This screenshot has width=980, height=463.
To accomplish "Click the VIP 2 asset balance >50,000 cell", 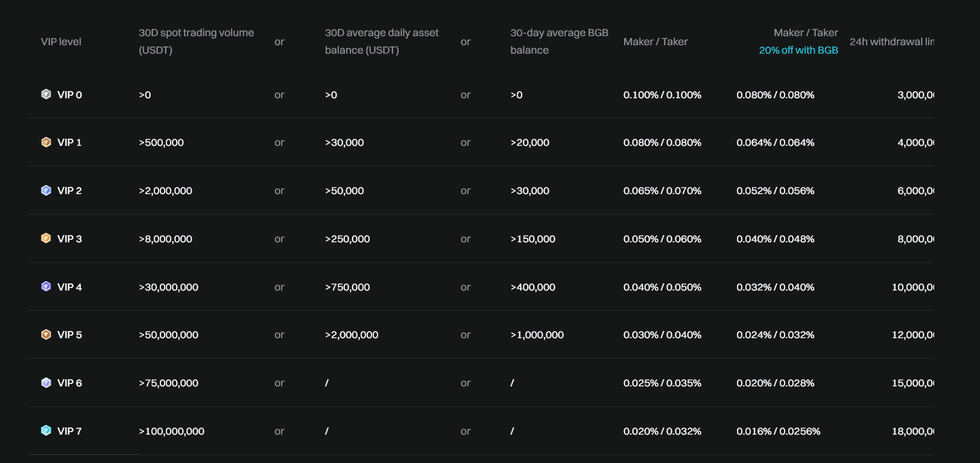I will (344, 191).
